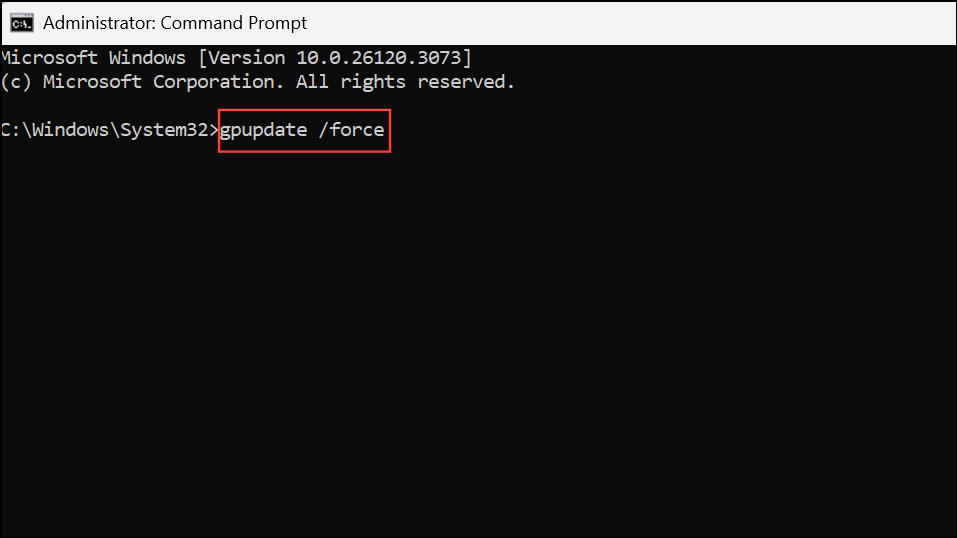
Task: Click "Windows" on the first console line
Action: point(147,58)
